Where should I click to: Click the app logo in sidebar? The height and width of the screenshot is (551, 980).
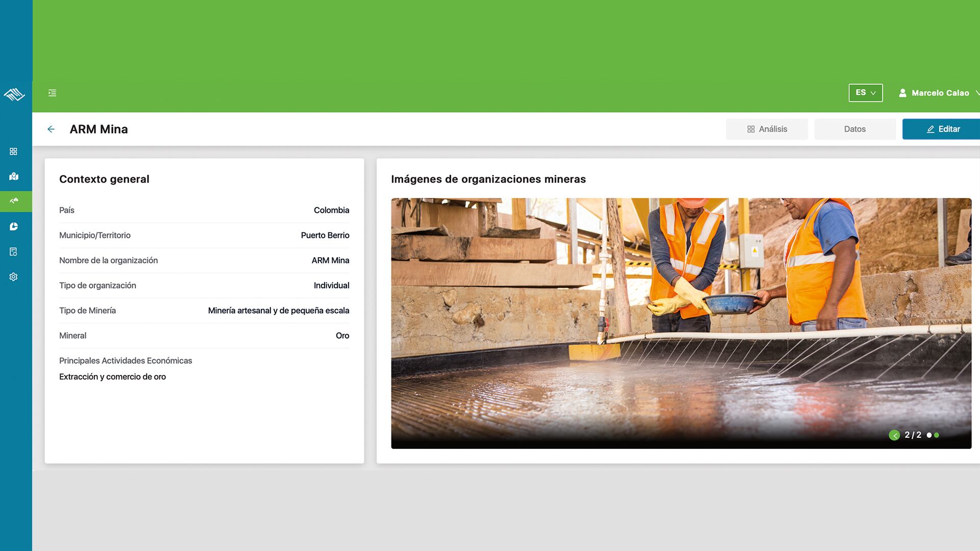[14, 94]
